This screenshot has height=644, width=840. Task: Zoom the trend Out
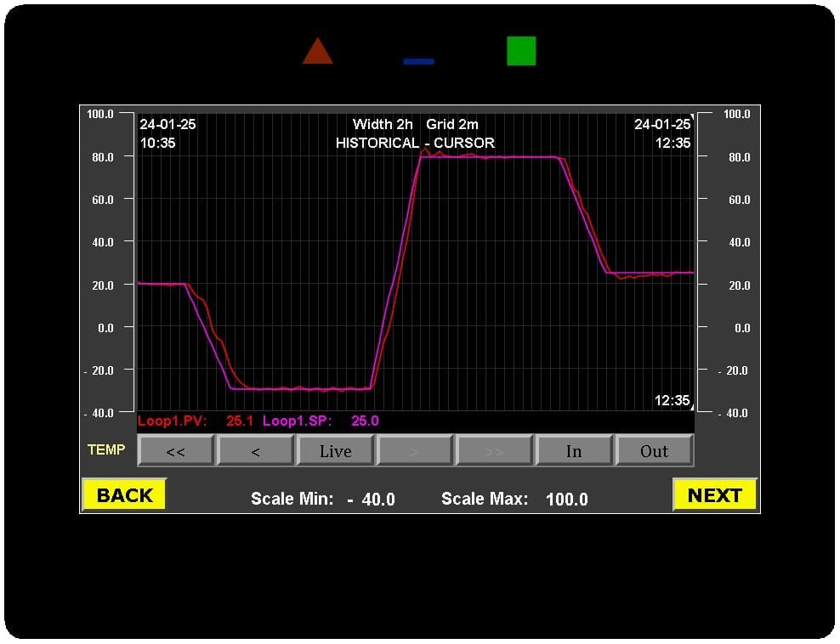click(654, 451)
